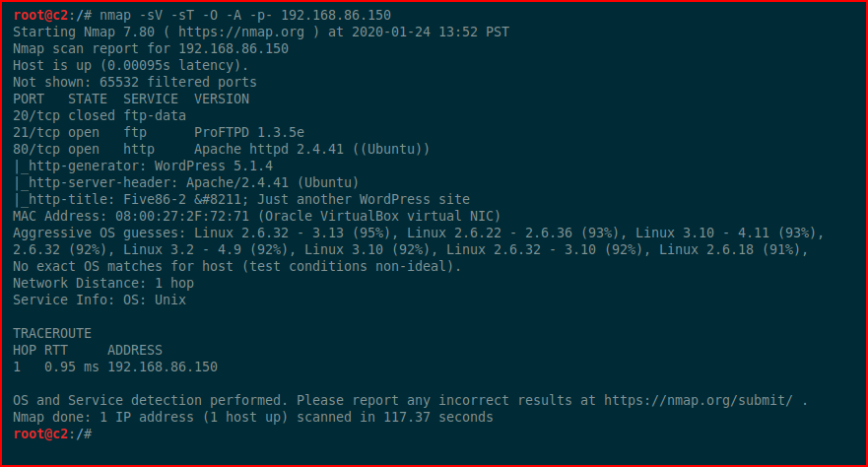This screenshot has height=467, width=868.
Task: Select ProFTPD 1.3.5e version text
Action: click(249, 133)
